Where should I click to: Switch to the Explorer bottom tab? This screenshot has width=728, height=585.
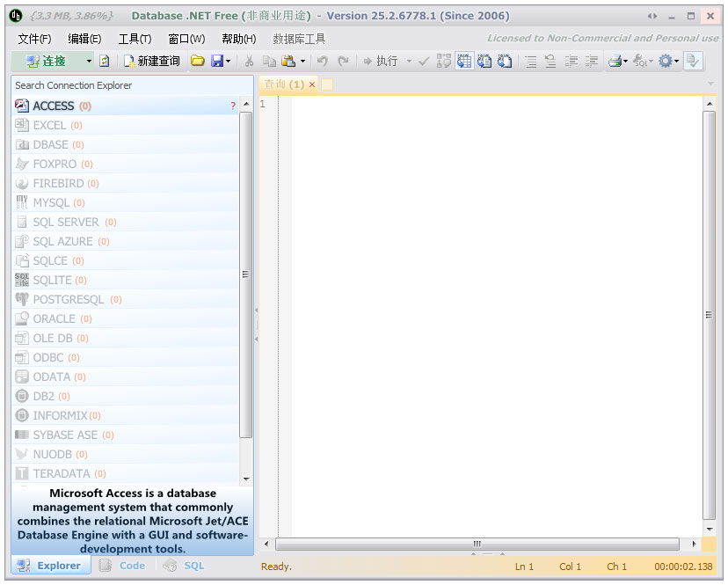50,566
